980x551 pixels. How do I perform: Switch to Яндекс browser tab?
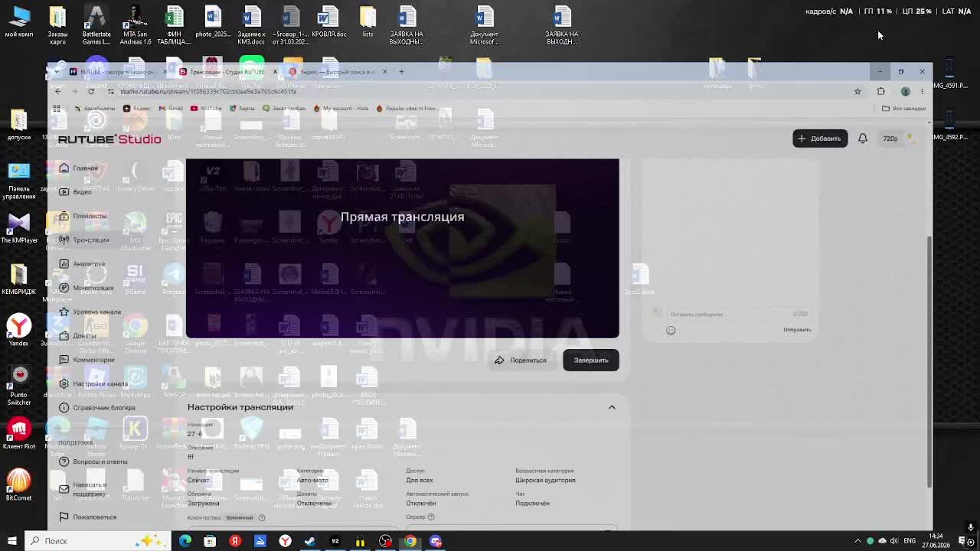[337, 72]
